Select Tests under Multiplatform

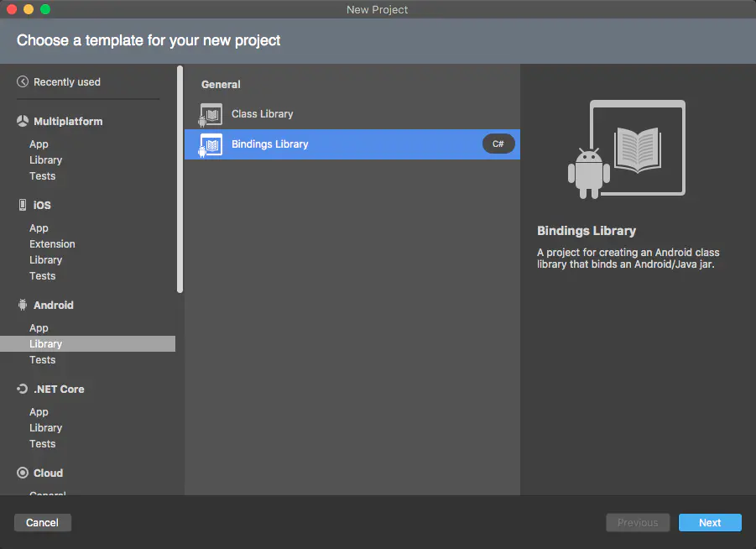[x=43, y=176]
